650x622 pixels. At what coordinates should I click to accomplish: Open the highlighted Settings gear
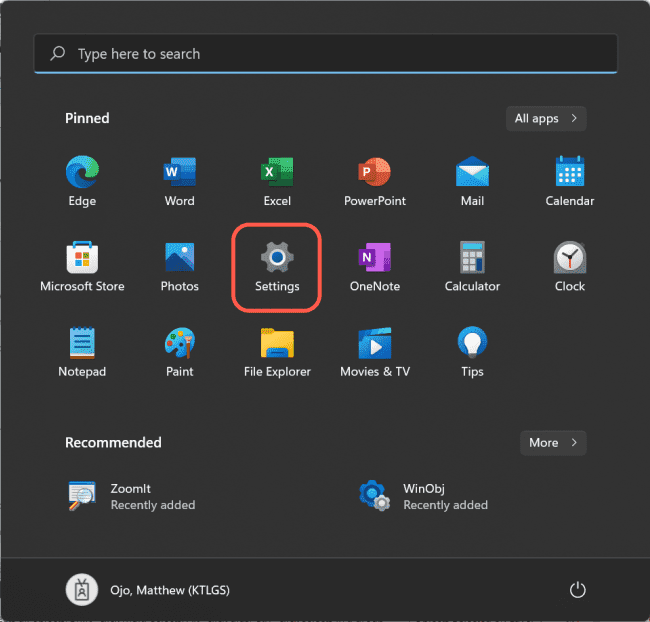click(277, 259)
